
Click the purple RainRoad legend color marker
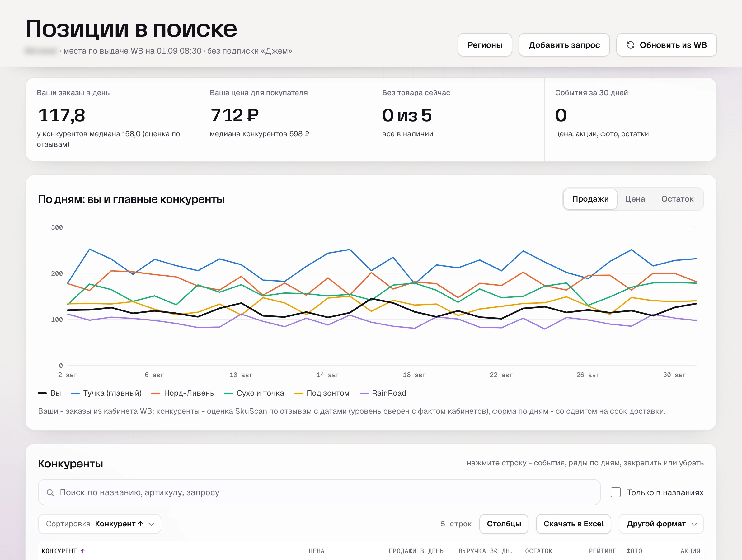coord(364,393)
